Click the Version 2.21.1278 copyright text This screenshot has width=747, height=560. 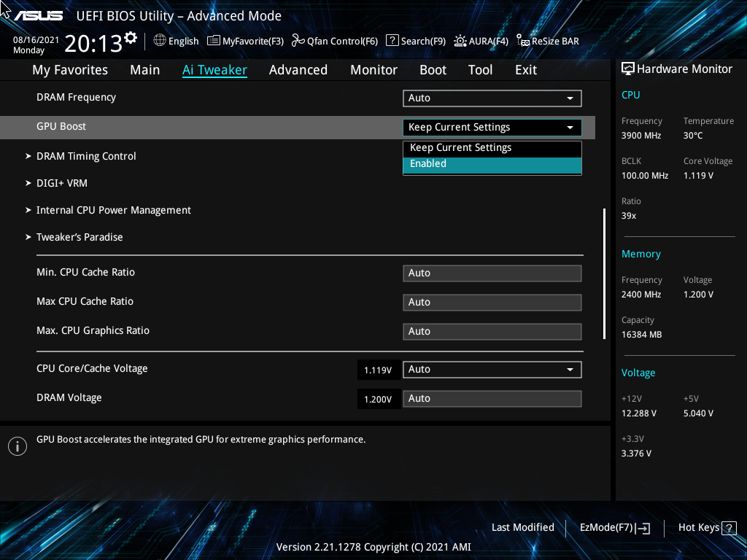pyautogui.click(x=373, y=547)
